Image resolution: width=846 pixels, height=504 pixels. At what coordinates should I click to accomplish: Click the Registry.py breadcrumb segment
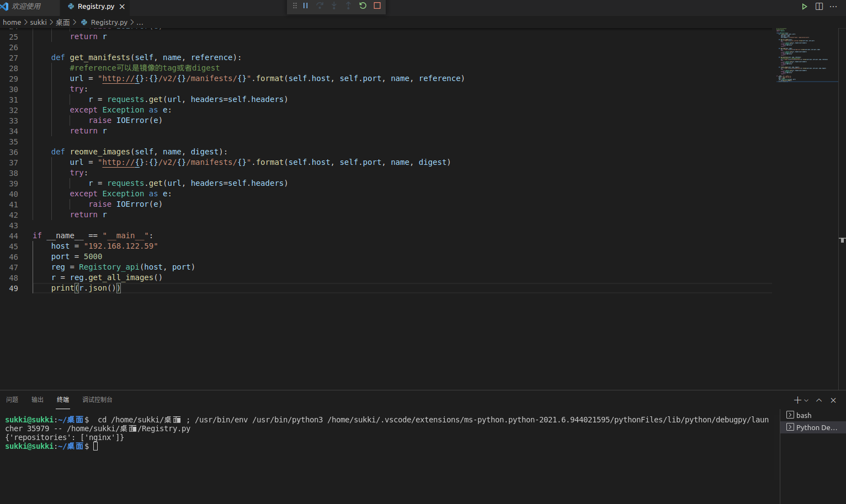[104, 23]
